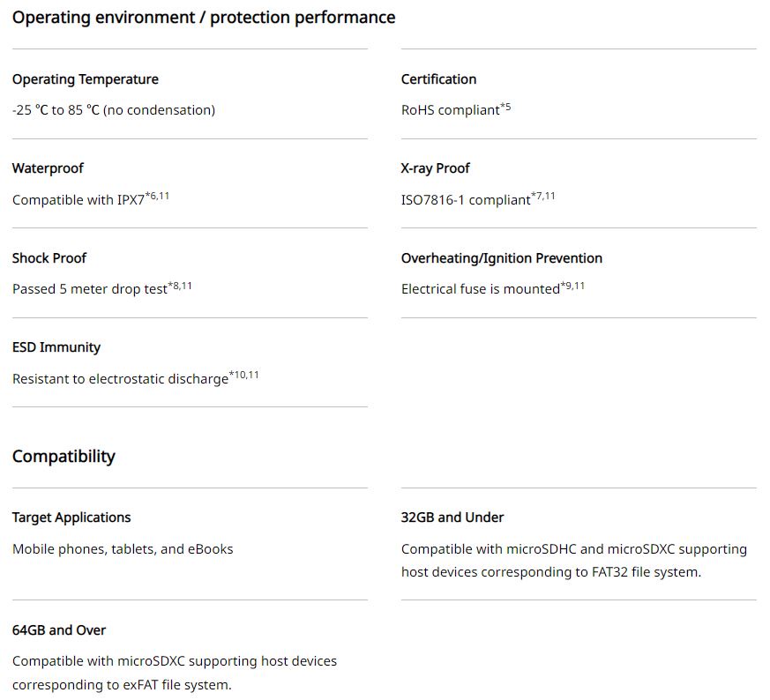Viewport: 770px width, 700px height.
Task: Click the Compatibility section heading
Action: coord(64,457)
